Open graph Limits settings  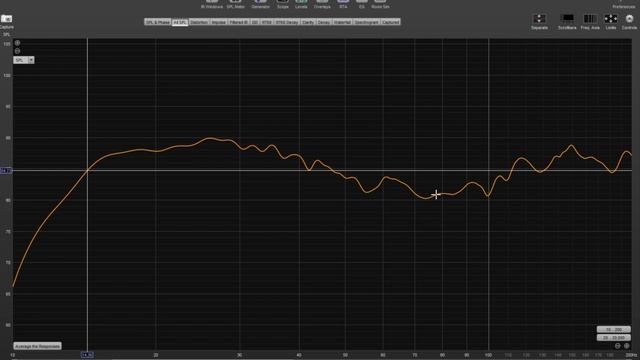[x=611, y=22]
